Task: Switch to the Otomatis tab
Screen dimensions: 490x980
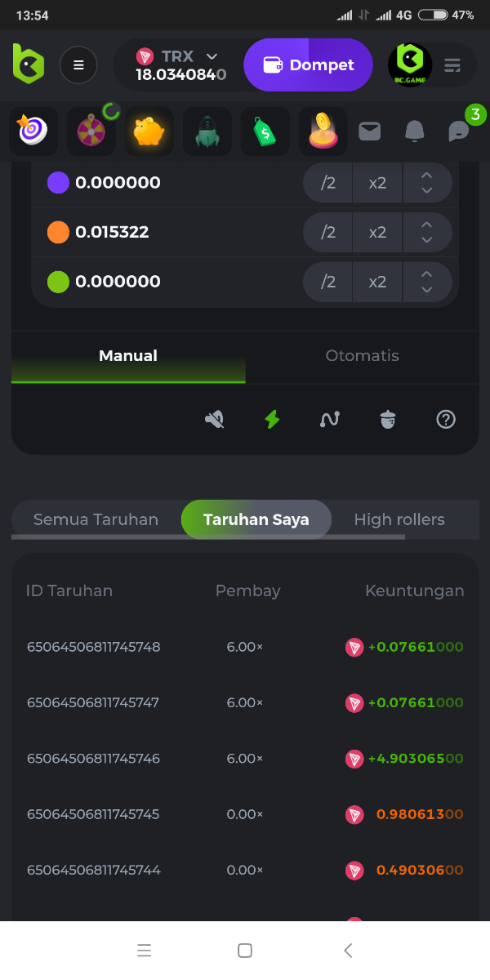Action: 362,356
